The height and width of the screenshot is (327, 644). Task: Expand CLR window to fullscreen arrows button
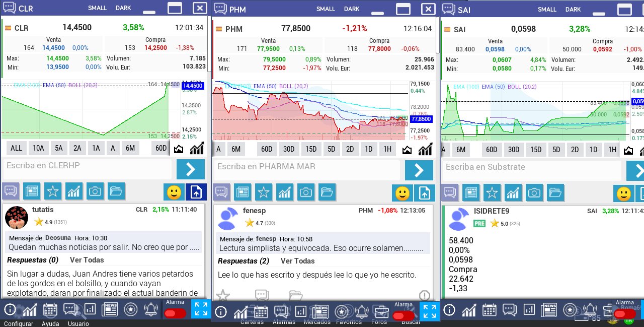pos(201,309)
